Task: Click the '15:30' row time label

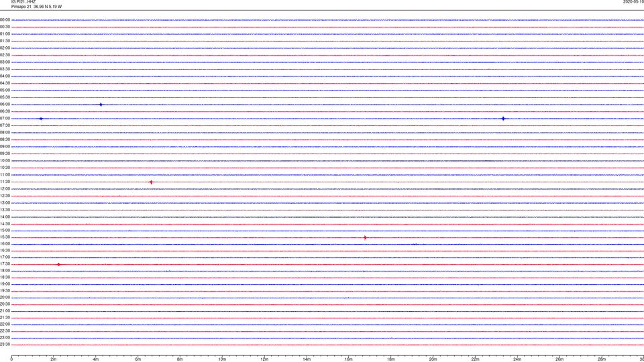Action: click(x=5, y=237)
